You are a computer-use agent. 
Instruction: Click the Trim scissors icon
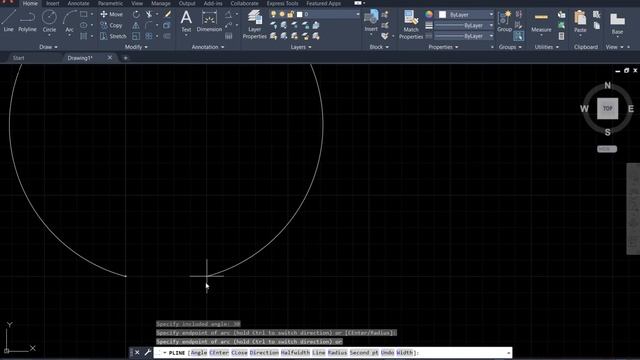149,14
